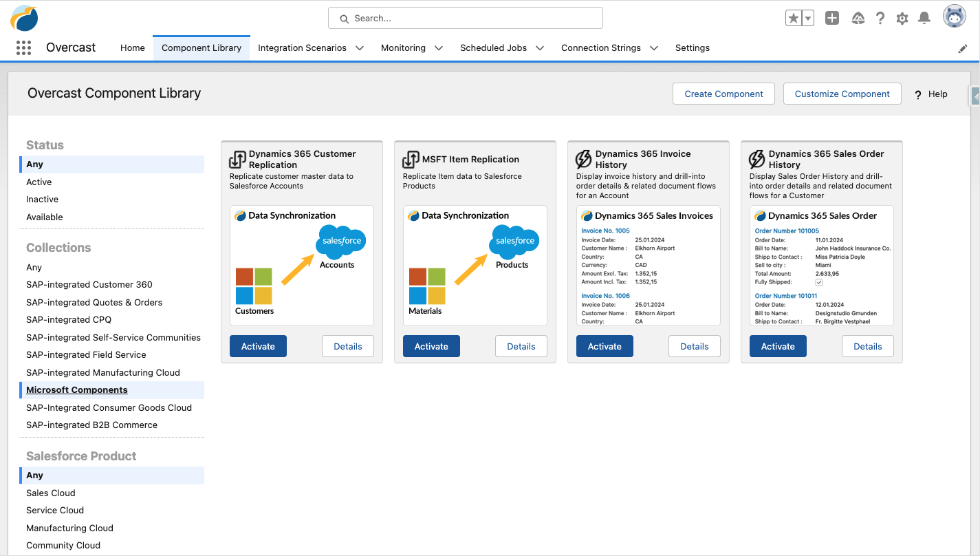
Task: Click the user avatar profile icon
Action: (955, 17)
